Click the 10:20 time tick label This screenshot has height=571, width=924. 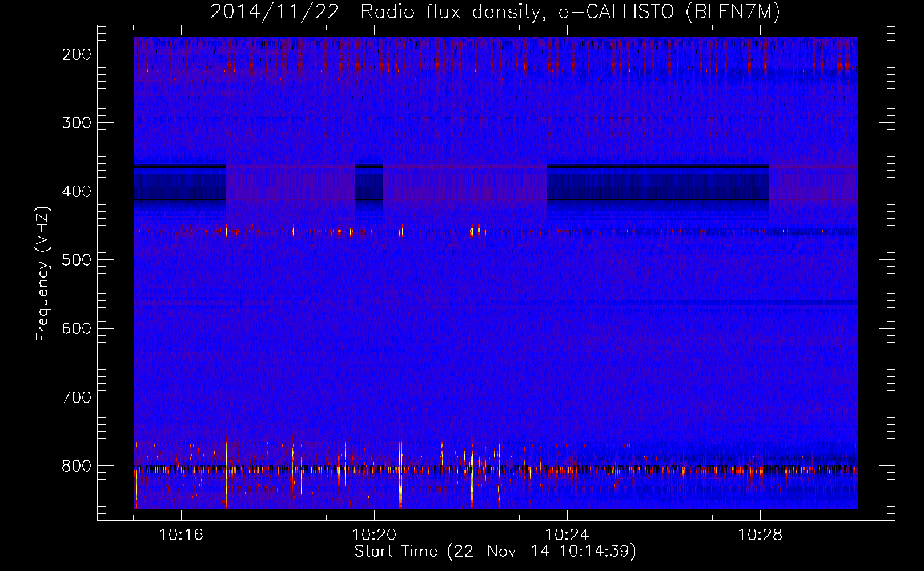(374, 535)
